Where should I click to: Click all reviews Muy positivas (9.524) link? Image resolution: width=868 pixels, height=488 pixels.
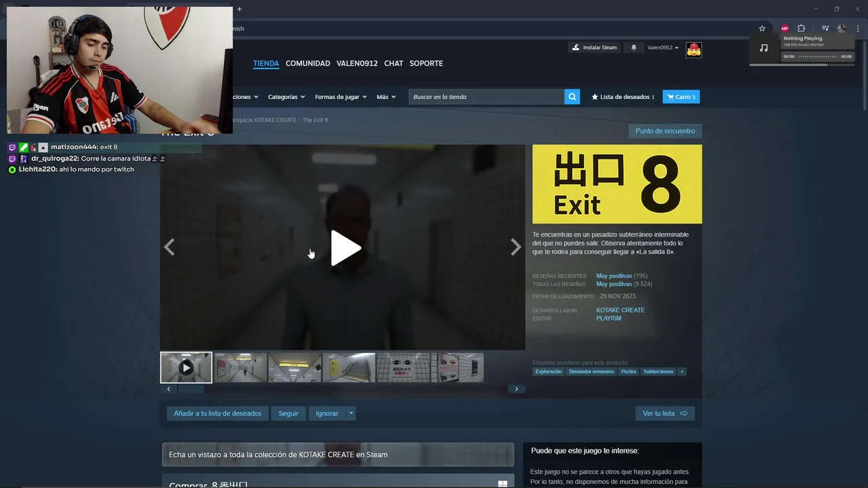624,284
